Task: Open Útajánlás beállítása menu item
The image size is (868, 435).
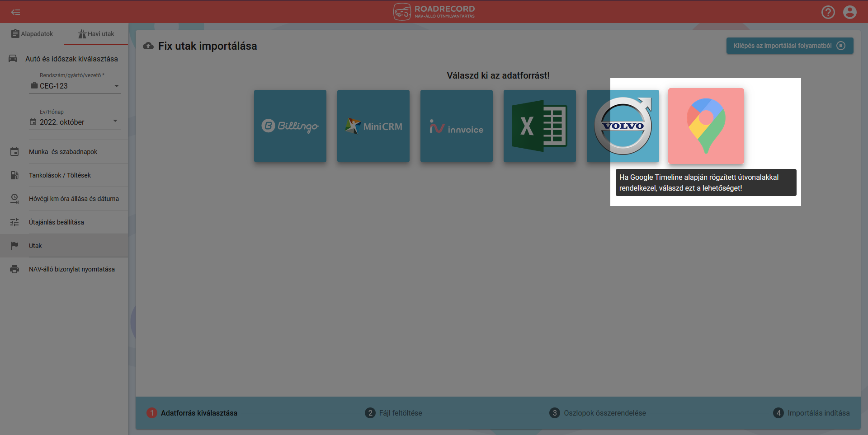Action: tap(64, 222)
